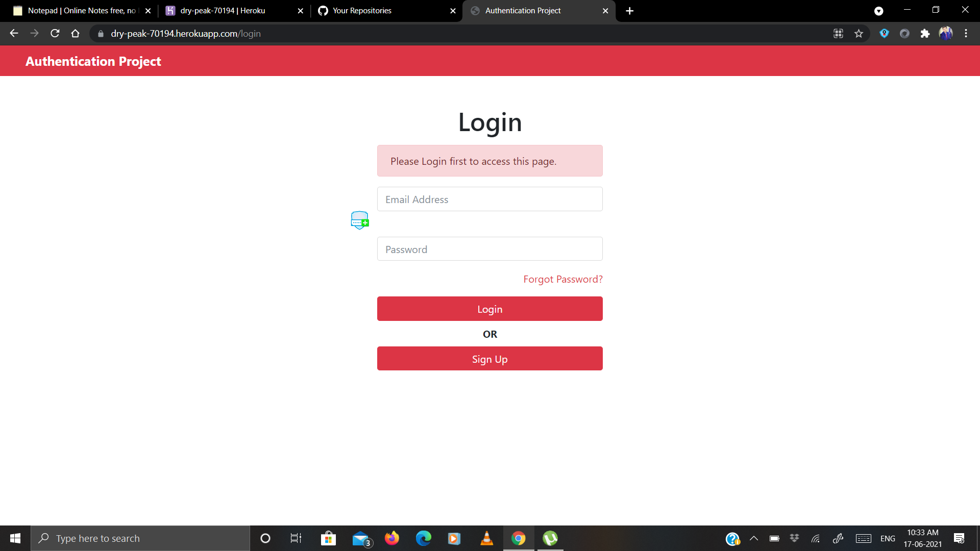The width and height of the screenshot is (980, 551).
Task: Check battery status icon
Action: (774, 538)
